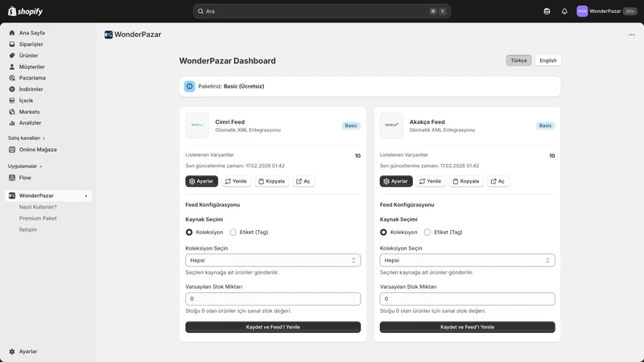Viewport: 644px width, 362px height.
Task: Click the Akakçe Feed logo thumbnail
Action: pos(391,125)
